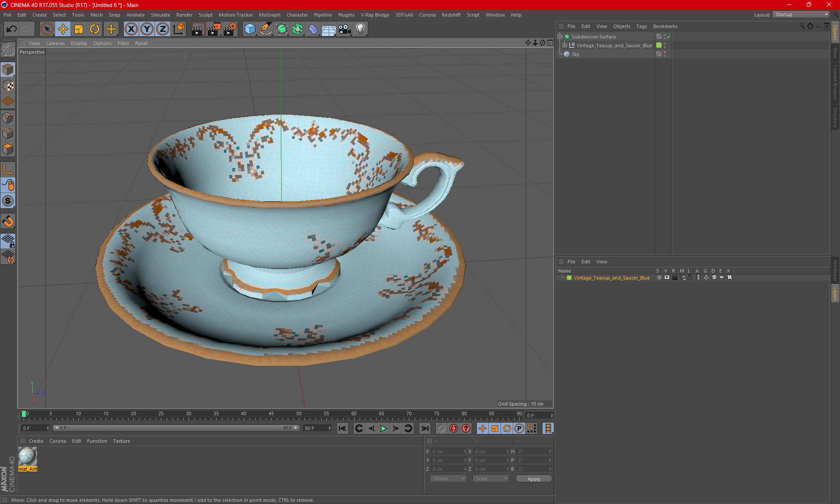Activate the Rotate tool
Image resolution: width=840 pixels, height=504 pixels.
[x=94, y=29]
